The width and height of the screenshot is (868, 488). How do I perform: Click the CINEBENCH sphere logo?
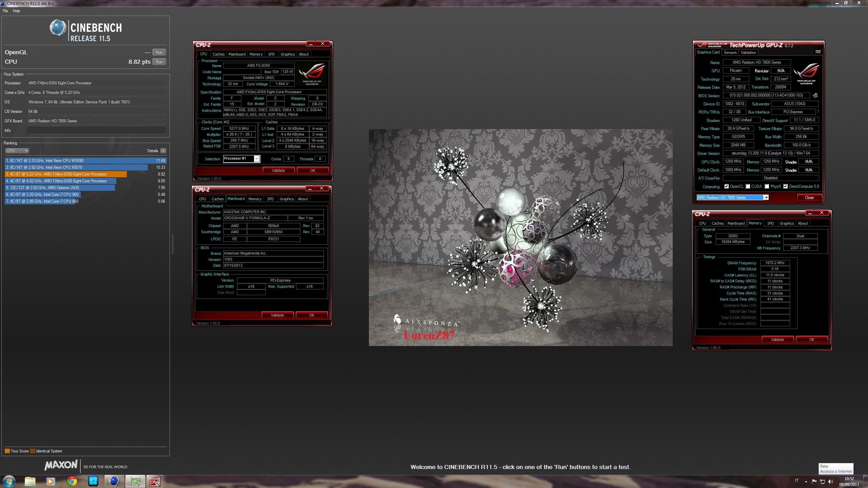(x=58, y=28)
